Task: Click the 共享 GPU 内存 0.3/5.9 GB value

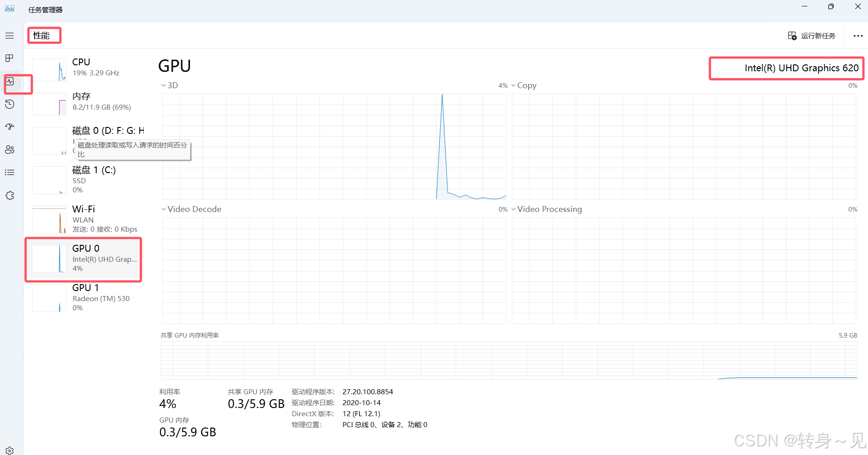Action: click(x=256, y=404)
